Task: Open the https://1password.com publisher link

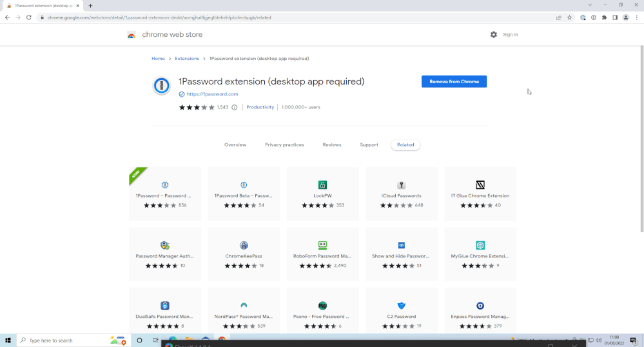Action: point(212,94)
